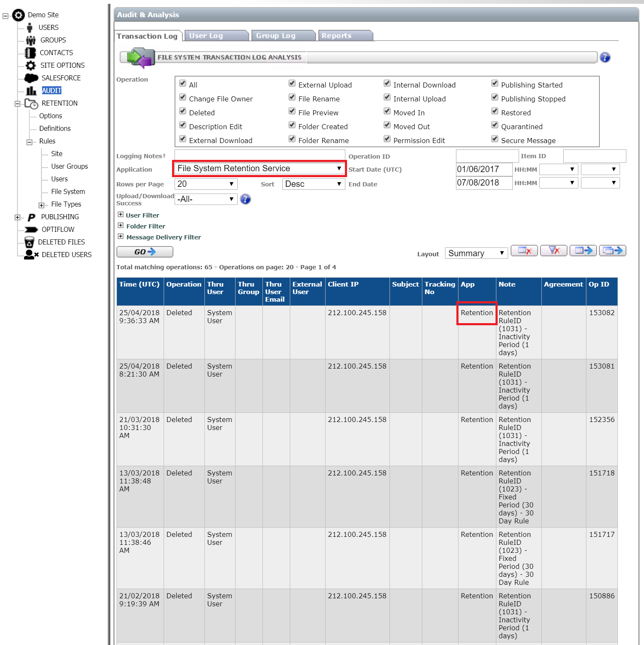
Task: Click the Start Date input field
Action: coord(483,170)
